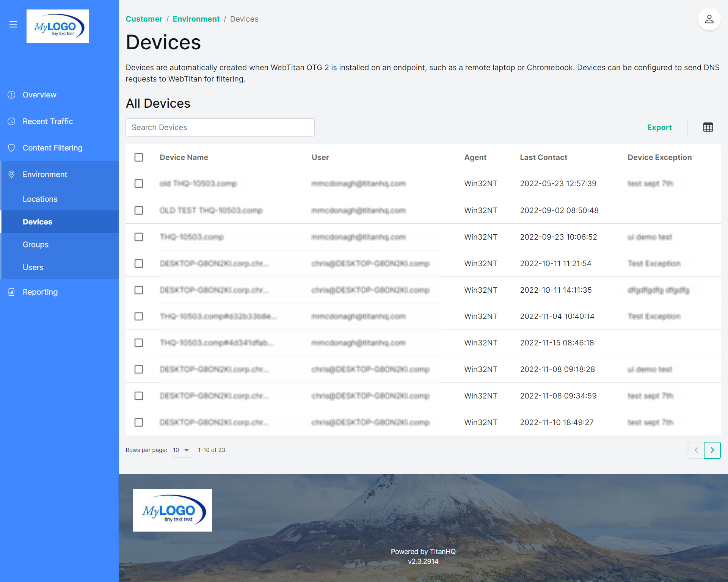This screenshot has height=582, width=728.
Task: Navigate to Groups in the sidebar
Action: click(35, 244)
